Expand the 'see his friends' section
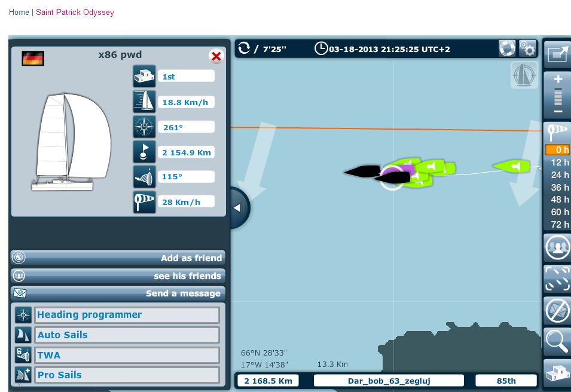Viewport: 571px width, 392px height. coord(118,275)
